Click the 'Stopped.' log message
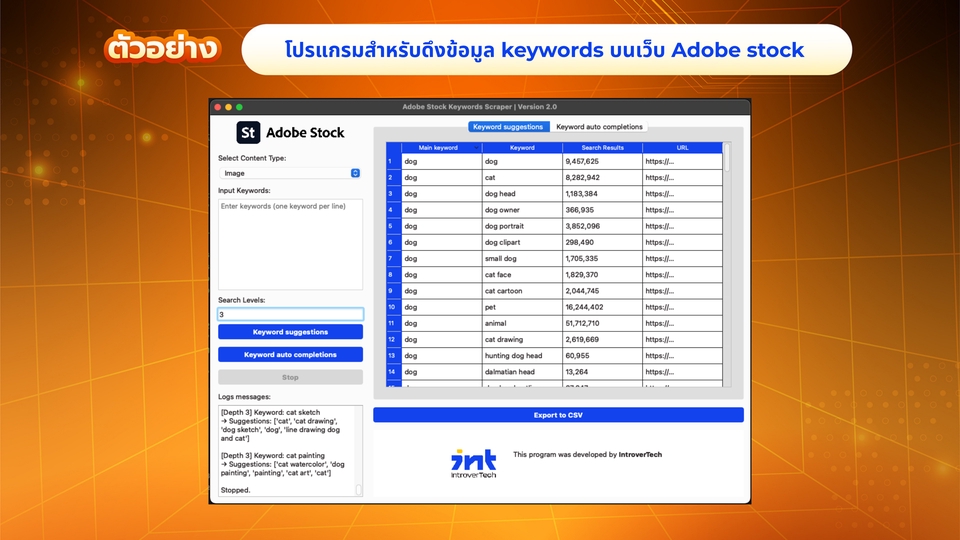This screenshot has height=540, width=960. (236, 490)
